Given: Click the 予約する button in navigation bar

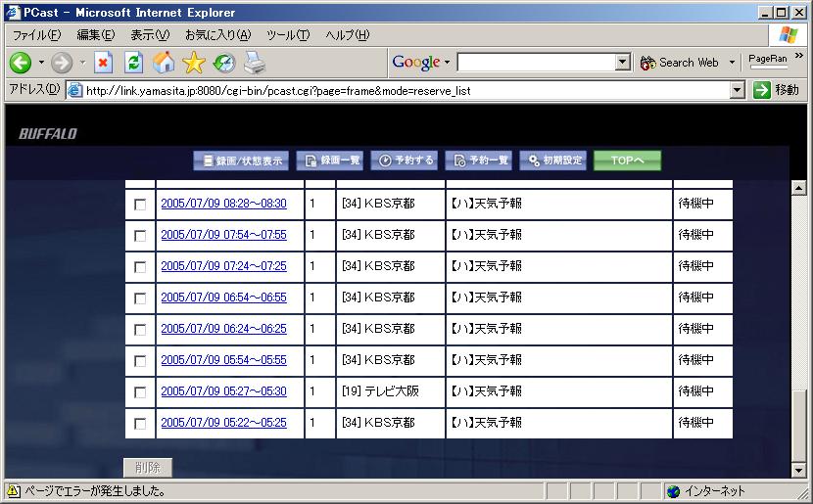Looking at the screenshot, I should click(406, 160).
